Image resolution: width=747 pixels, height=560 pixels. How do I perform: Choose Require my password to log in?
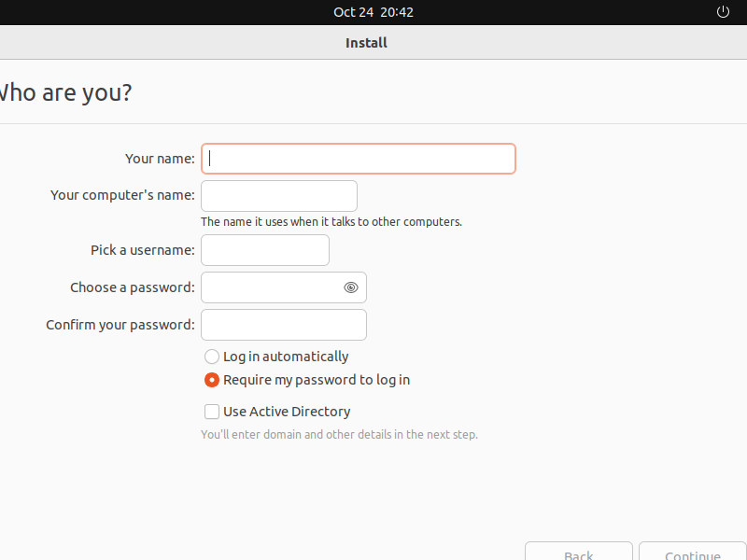[212, 380]
